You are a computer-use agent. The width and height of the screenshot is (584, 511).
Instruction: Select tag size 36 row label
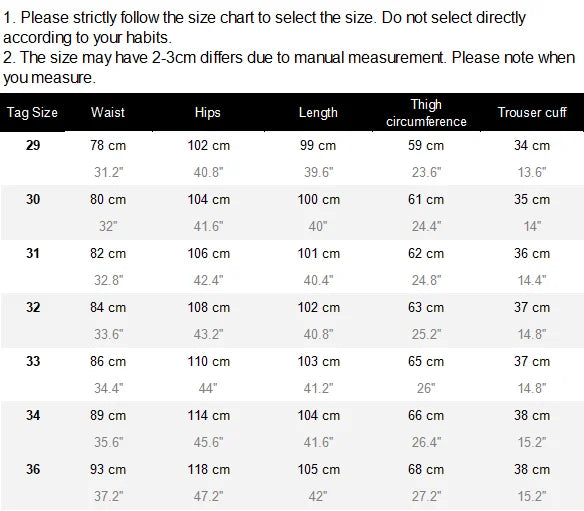(33, 469)
